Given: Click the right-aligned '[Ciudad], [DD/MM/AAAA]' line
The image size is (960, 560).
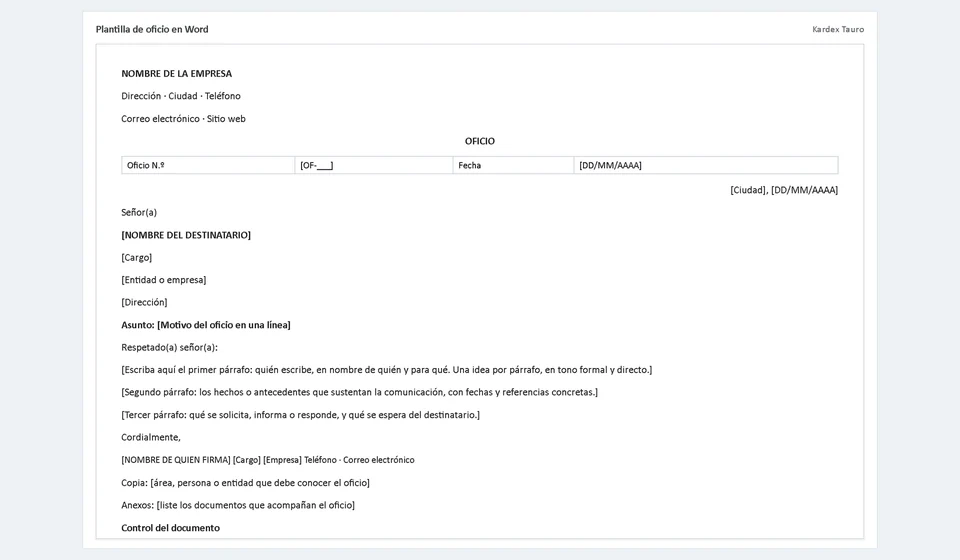Looking at the screenshot, I should coord(784,190).
